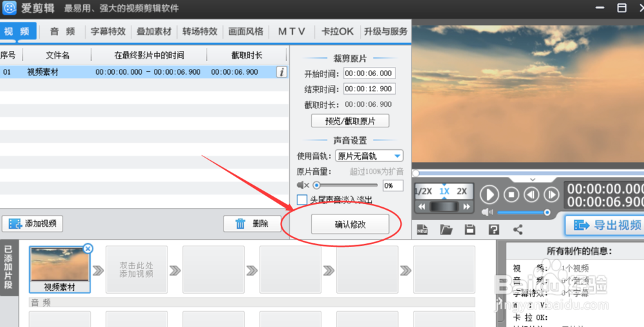The width and height of the screenshot is (644, 327).
Task: Open the 使用音轨 dropdown
Action: click(369, 156)
